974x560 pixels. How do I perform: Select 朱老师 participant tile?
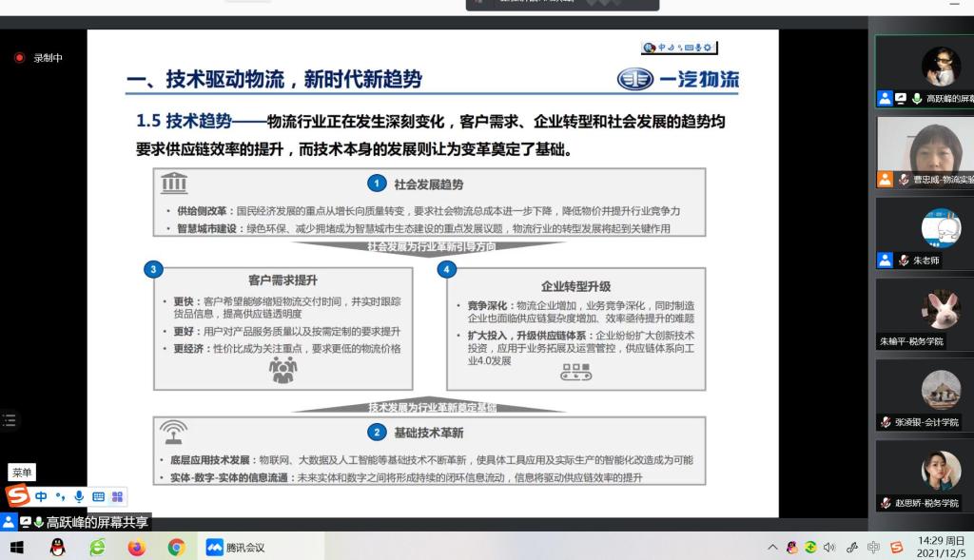pos(924,233)
